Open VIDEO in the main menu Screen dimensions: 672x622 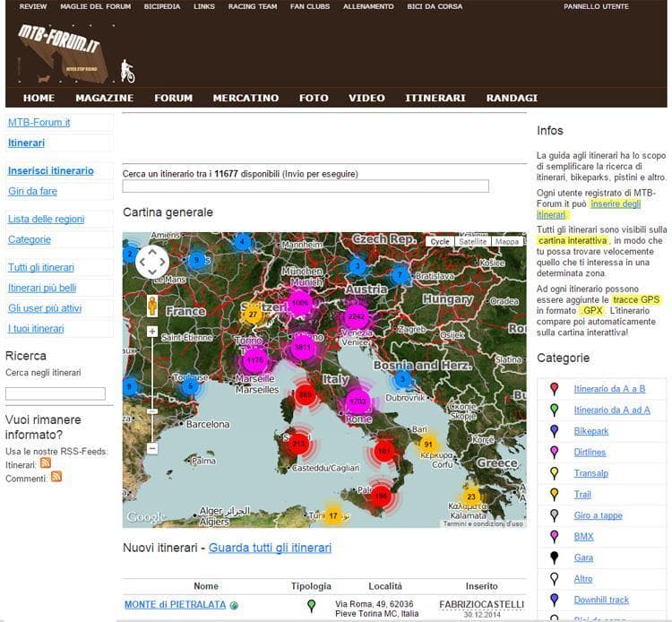366,98
